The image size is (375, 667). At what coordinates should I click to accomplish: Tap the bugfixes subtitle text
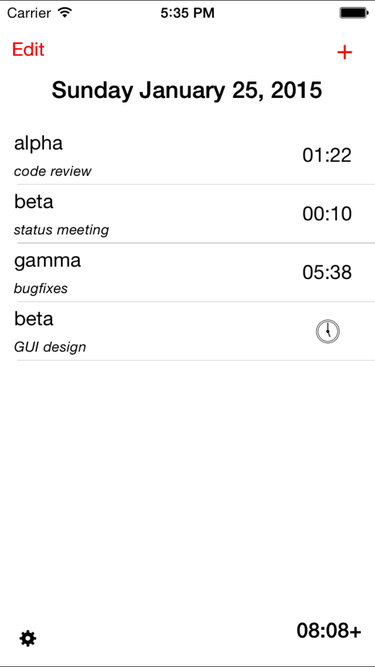coord(41,289)
